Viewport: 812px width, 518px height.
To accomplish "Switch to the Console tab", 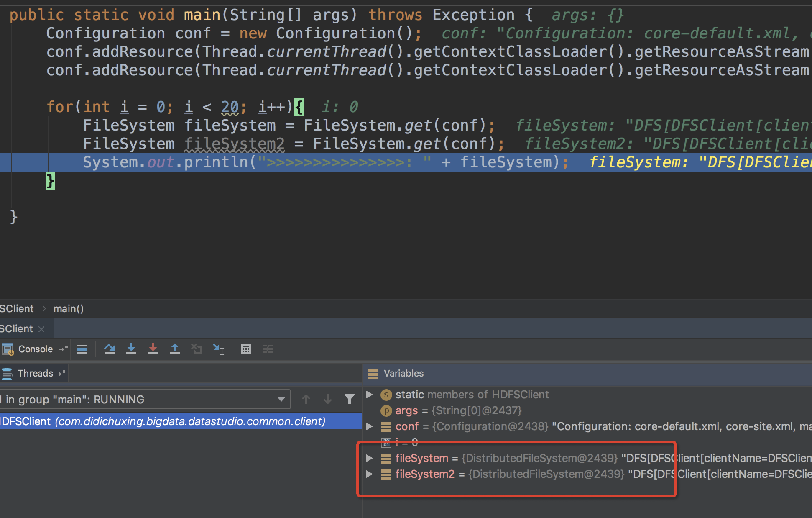I will pos(35,349).
